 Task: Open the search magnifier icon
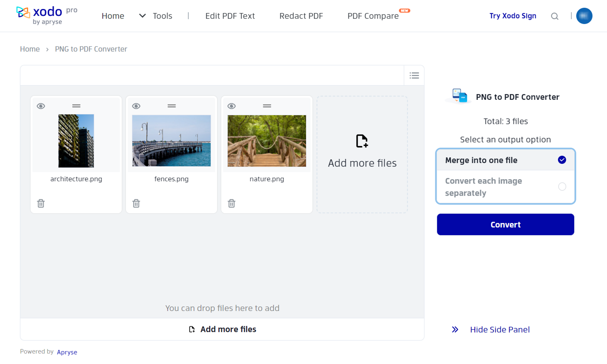pos(555,16)
